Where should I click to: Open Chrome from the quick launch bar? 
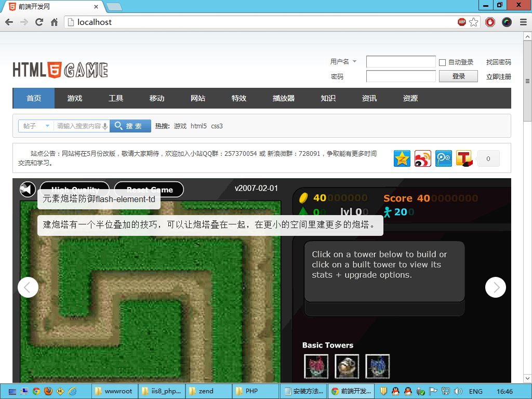click(x=36, y=391)
